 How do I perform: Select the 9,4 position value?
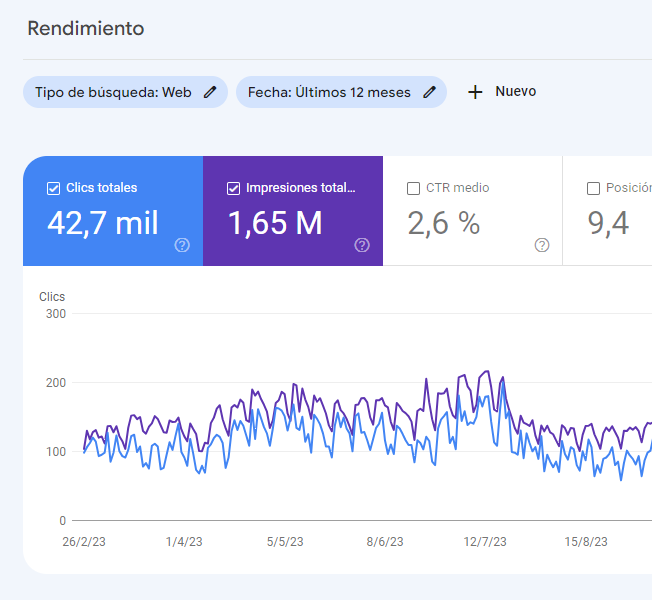point(608,223)
